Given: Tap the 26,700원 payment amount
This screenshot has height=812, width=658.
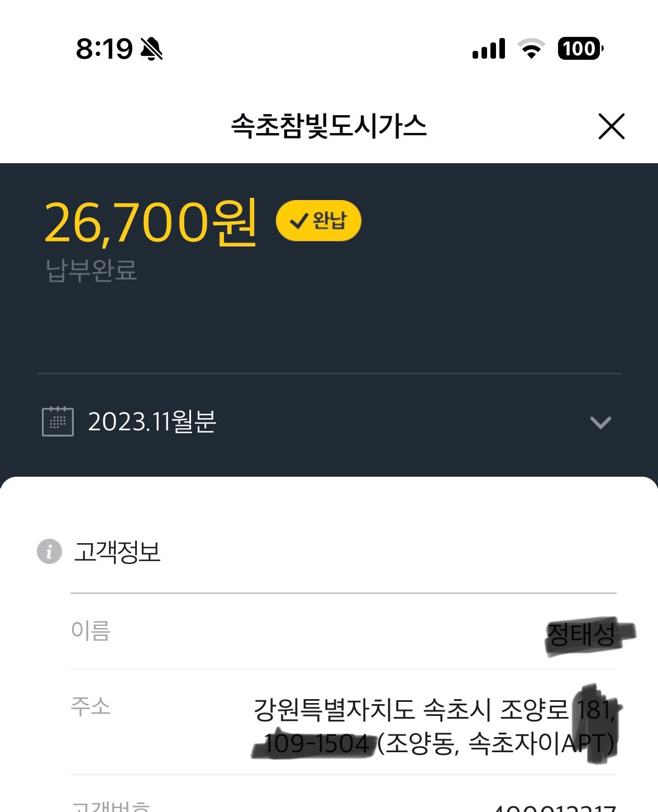Looking at the screenshot, I should tap(150, 223).
